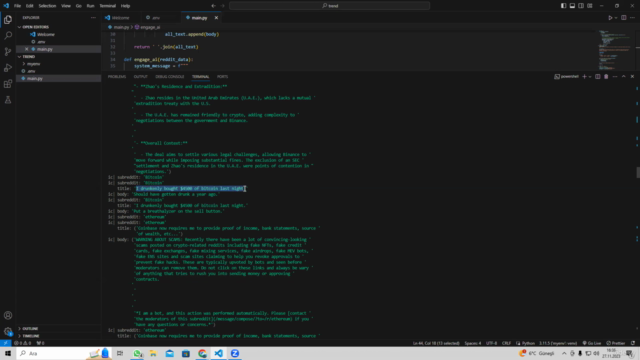Change the CRLF line ending setting

[506, 343]
